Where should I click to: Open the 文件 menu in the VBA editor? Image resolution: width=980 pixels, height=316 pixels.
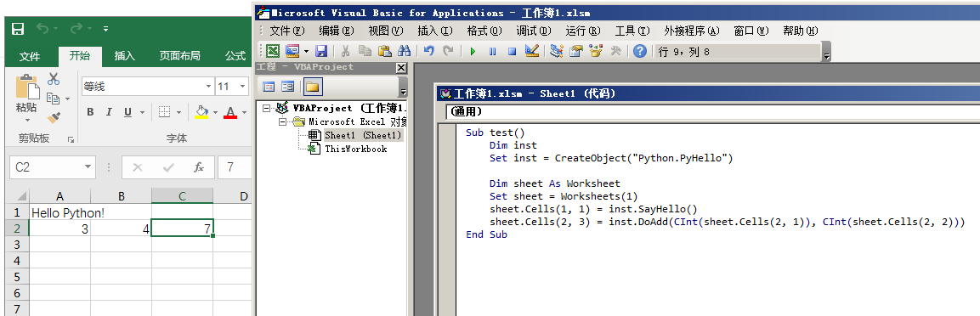(x=286, y=31)
